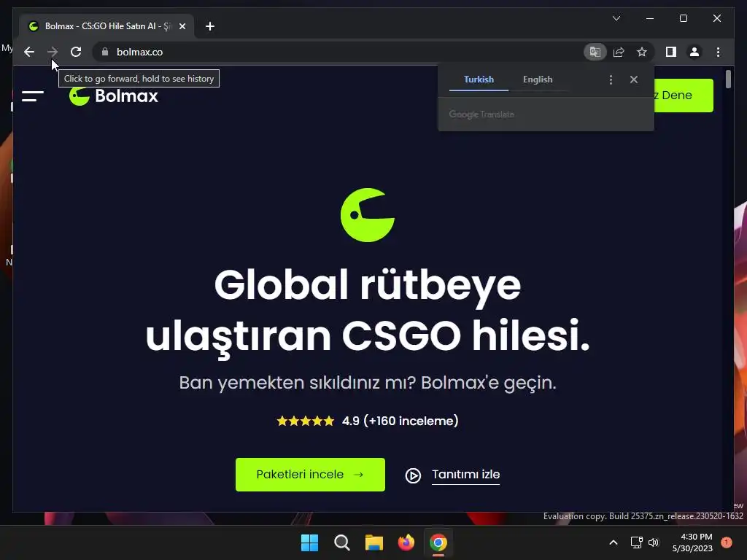Close the Google Translate popup
Image resolution: width=747 pixels, height=560 pixels.
click(x=634, y=79)
